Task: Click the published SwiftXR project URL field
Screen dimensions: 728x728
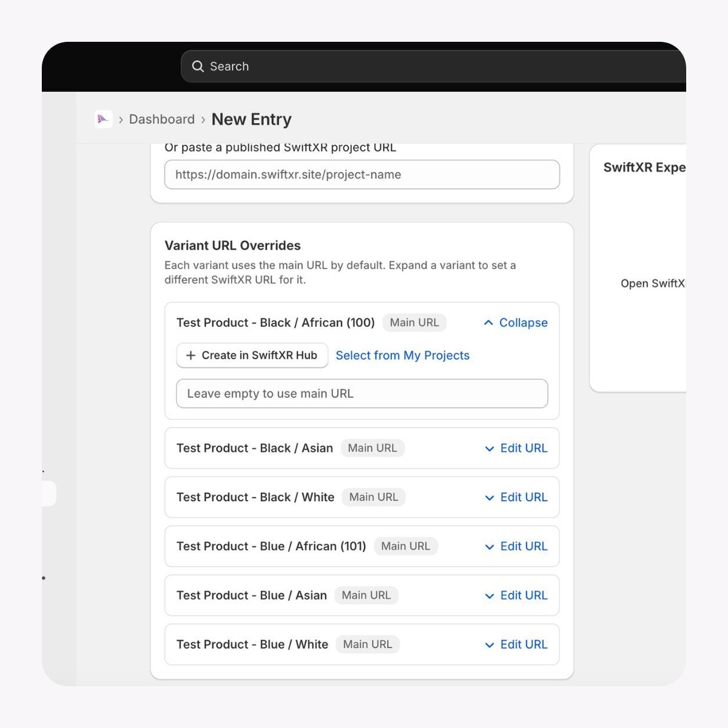Action: pos(362,175)
